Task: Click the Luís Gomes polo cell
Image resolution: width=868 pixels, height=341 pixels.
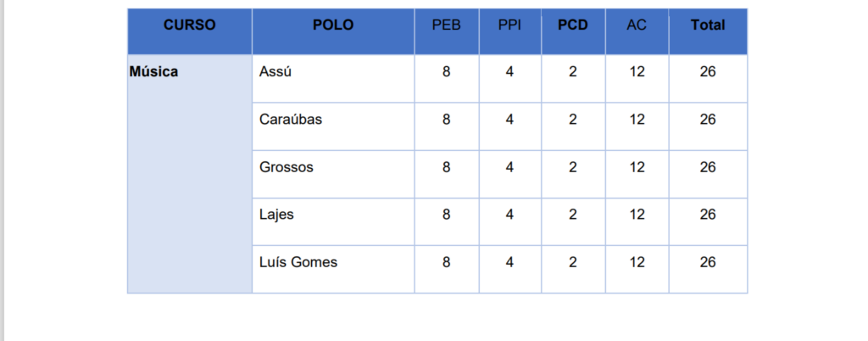Action: tap(333, 269)
